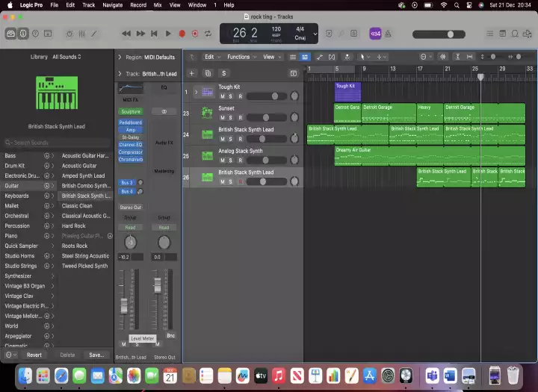This screenshot has width=538, height=392.
Task: Toggle the Inspector button
Action: click(23, 34)
